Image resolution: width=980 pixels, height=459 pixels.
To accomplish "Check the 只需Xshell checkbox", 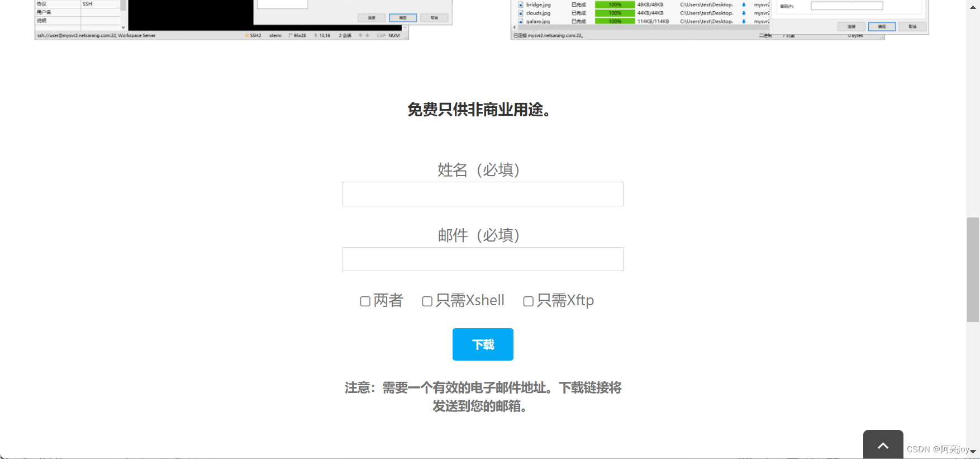I will 427,301.
